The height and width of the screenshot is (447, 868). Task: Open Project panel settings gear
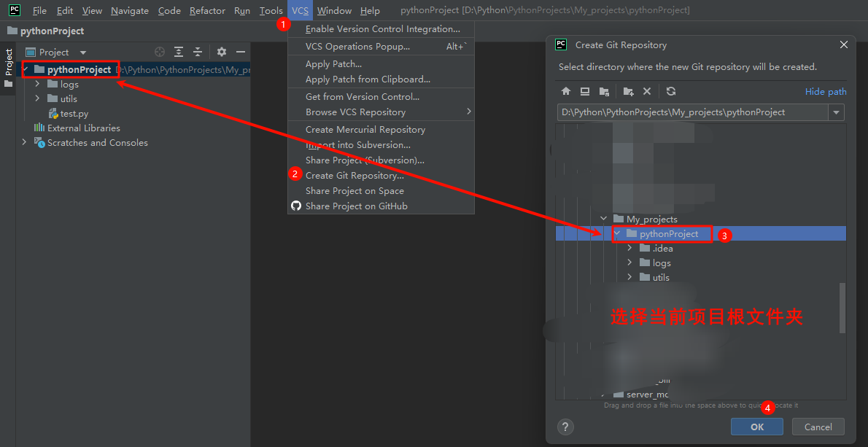pos(222,52)
